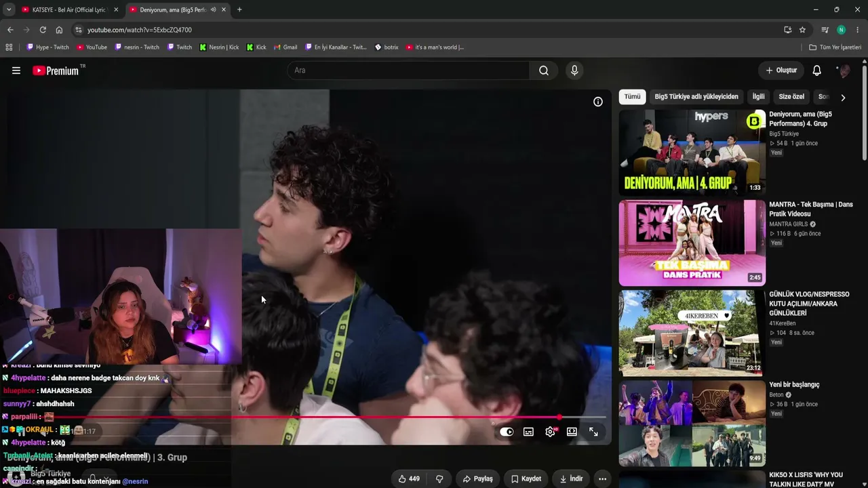Open the it's a man's world bookmark
868x488 pixels.
click(435, 47)
